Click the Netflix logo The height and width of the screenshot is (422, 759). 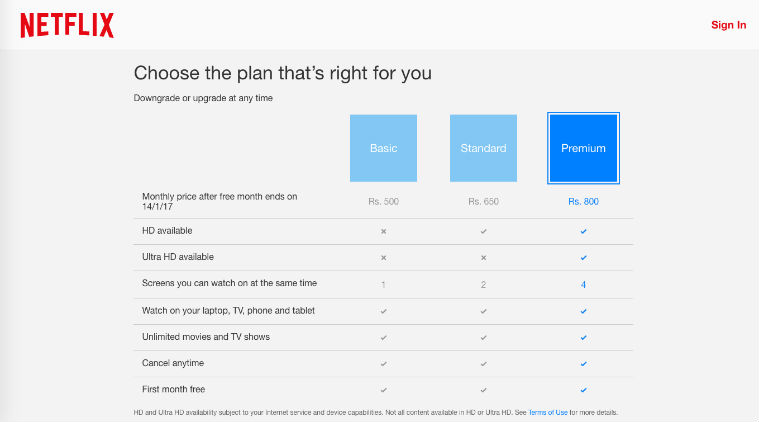point(67,26)
